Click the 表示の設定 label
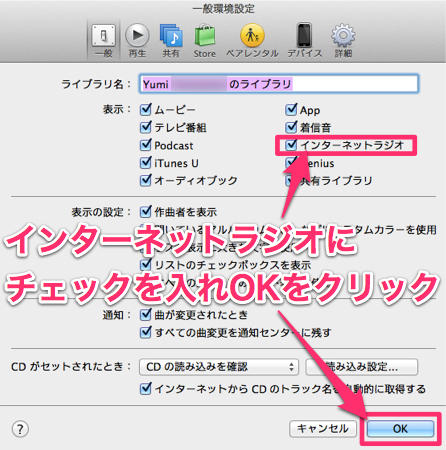 tap(101, 212)
